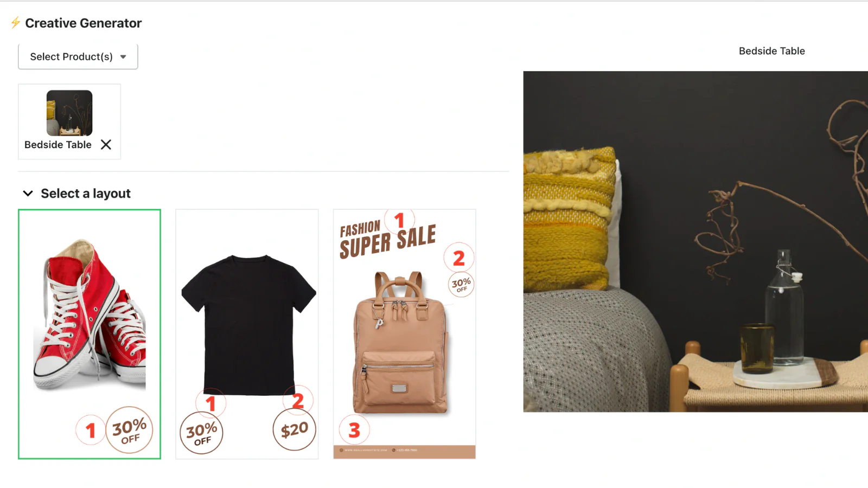Screen dimensions: 868x488
Task: Remove Bedside Table with the X icon
Action: (x=106, y=144)
